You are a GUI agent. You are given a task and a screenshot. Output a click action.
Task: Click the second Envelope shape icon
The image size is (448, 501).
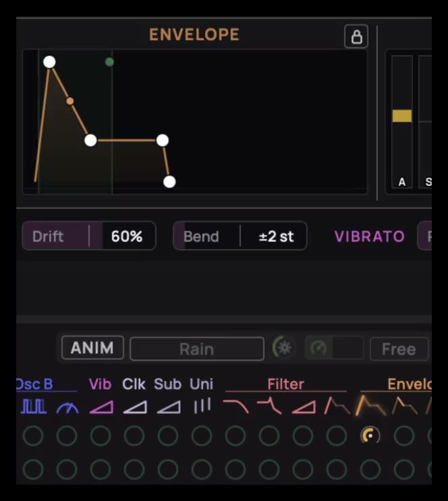coord(405,406)
